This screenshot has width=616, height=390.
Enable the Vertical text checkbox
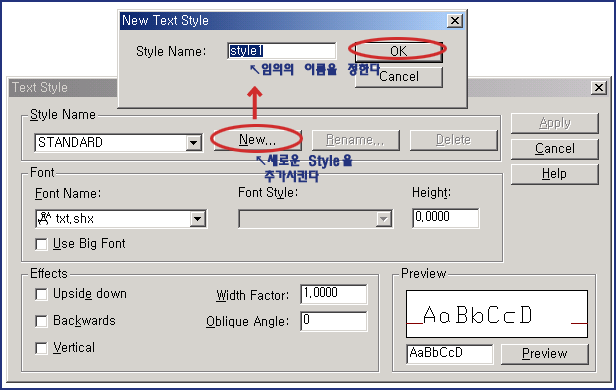click(x=41, y=348)
